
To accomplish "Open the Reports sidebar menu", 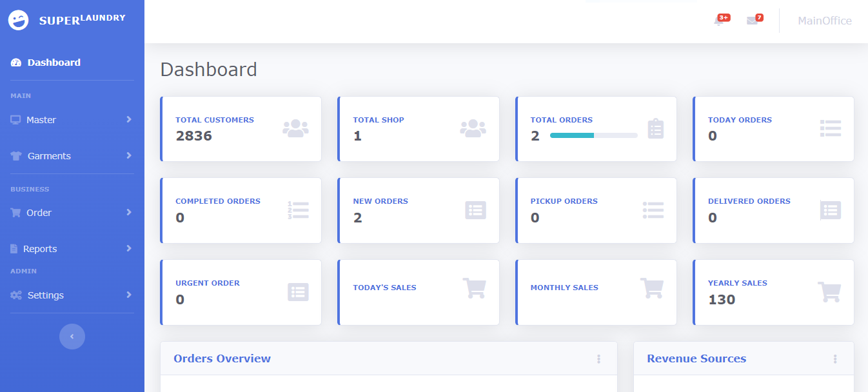I will tap(72, 249).
